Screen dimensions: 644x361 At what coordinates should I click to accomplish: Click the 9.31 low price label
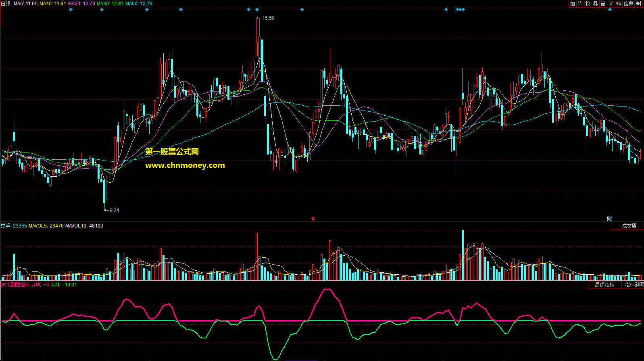(114, 211)
